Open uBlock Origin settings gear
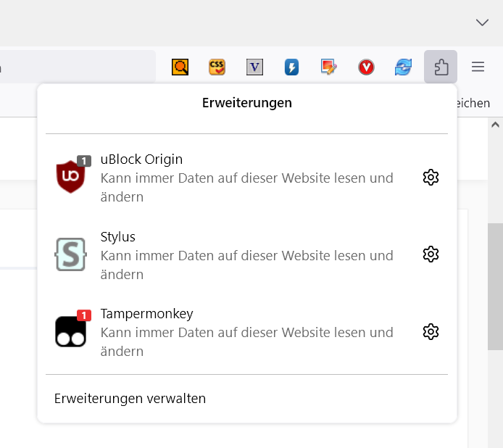Image resolution: width=503 pixels, height=448 pixels. point(431,177)
